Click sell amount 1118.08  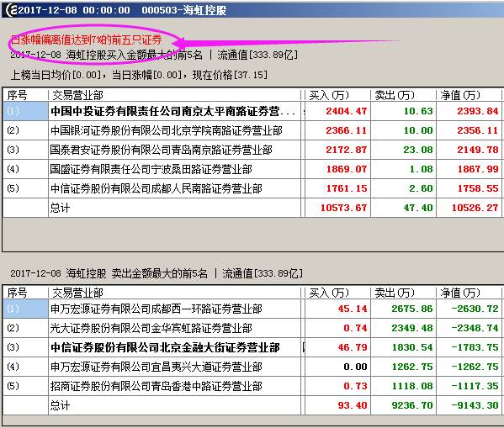(412, 386)
